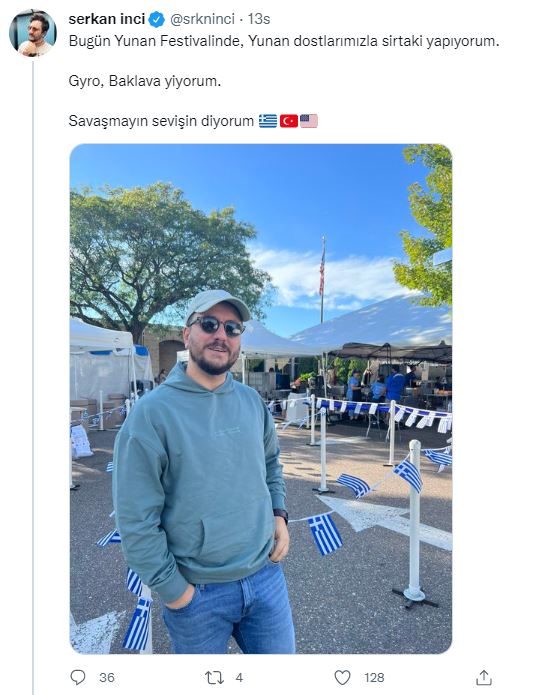Click the blue verified badge
This screenshot has height=695, width=557.
tap(156, 20)
